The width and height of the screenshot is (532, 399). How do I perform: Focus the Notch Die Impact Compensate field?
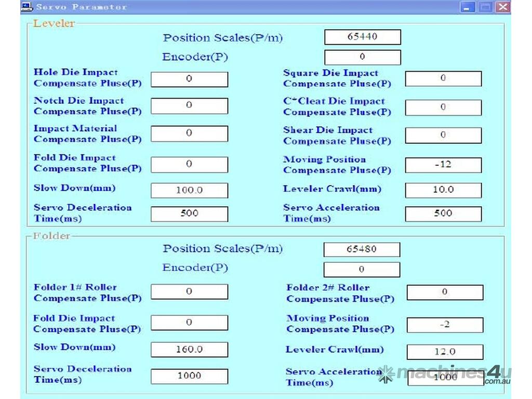point(189,105)
